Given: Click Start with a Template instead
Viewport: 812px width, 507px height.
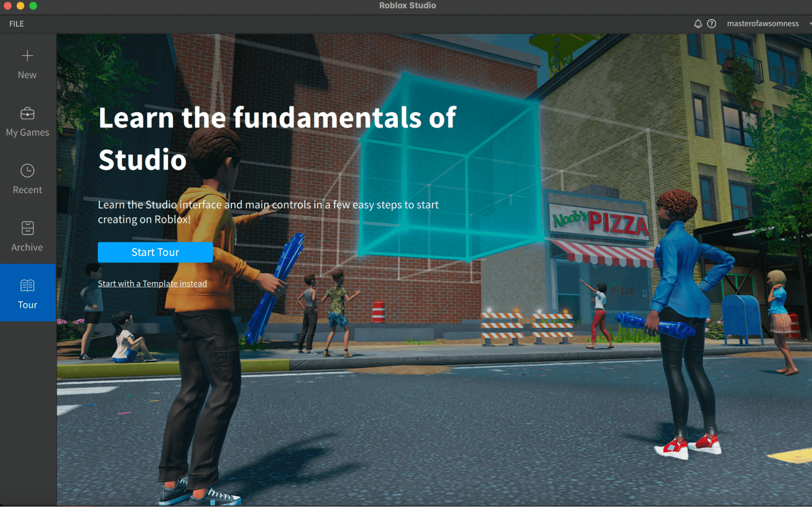Looking at the screenshot, I should [x=152, y=283].
